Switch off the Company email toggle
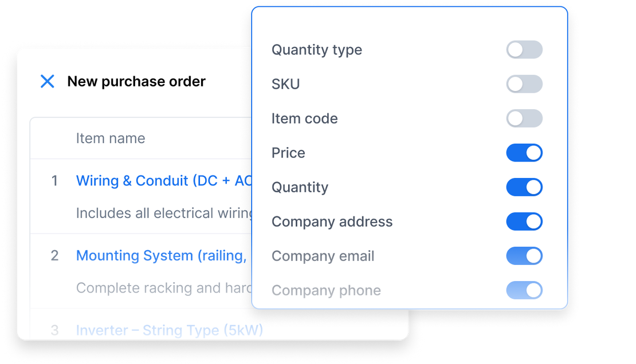 coord(524,256)
